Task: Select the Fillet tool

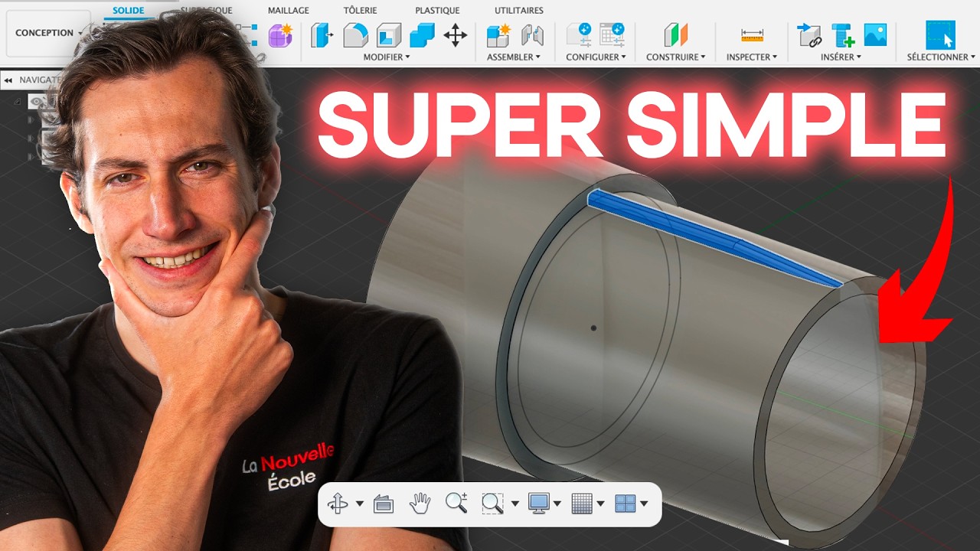Action: click(355, 35)
